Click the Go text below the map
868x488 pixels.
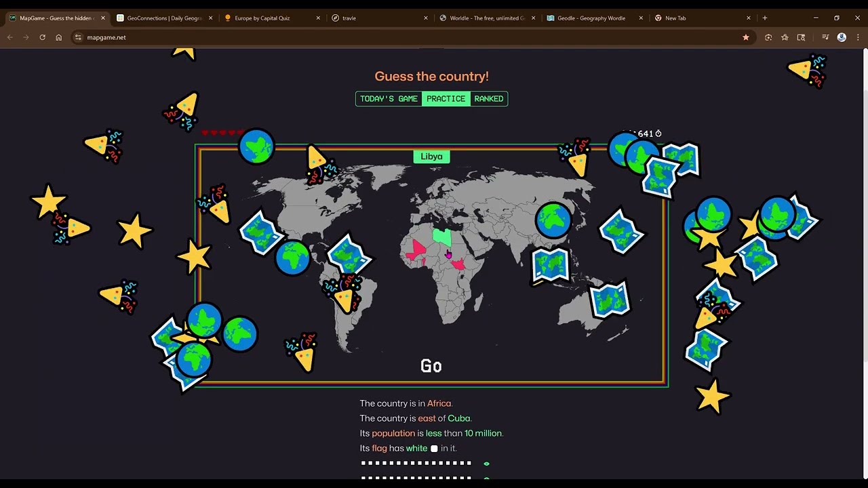coord(431,366)
